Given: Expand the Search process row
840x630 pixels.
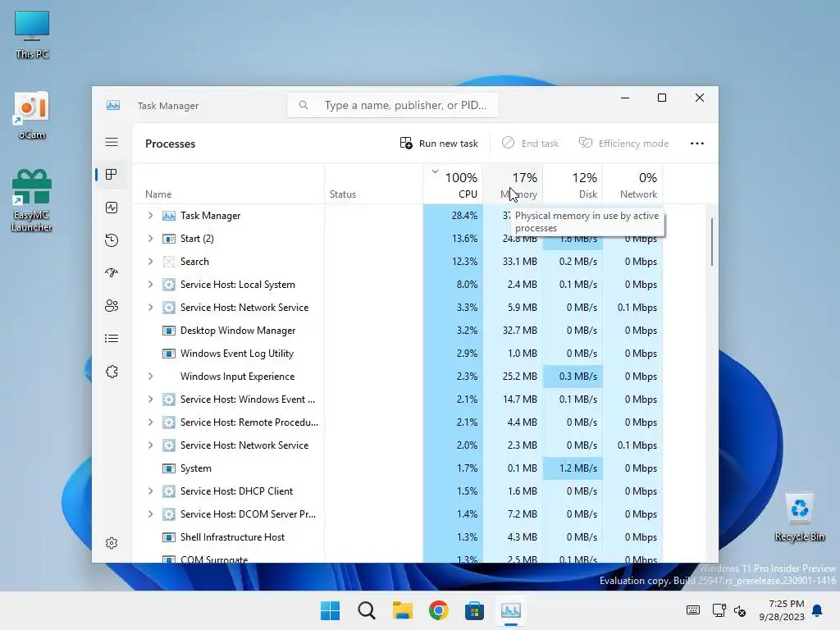Looking at the screenshot, I should 151,262.
